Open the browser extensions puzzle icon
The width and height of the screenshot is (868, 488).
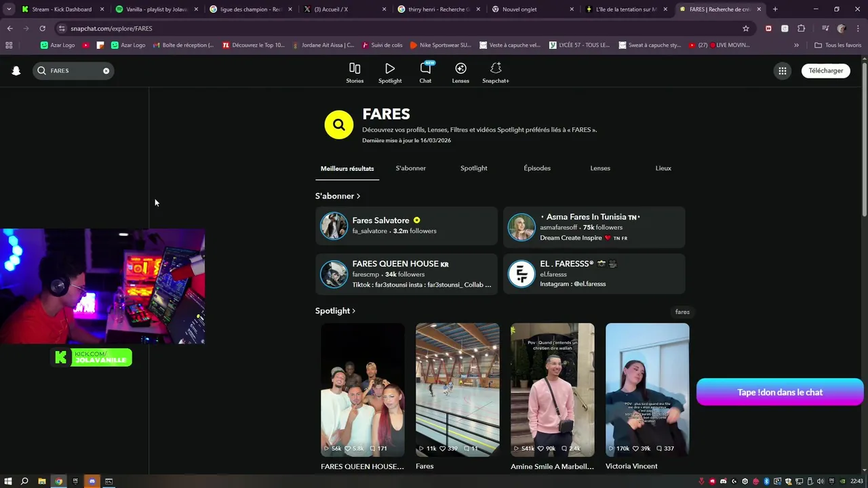[x=801, y=28]
